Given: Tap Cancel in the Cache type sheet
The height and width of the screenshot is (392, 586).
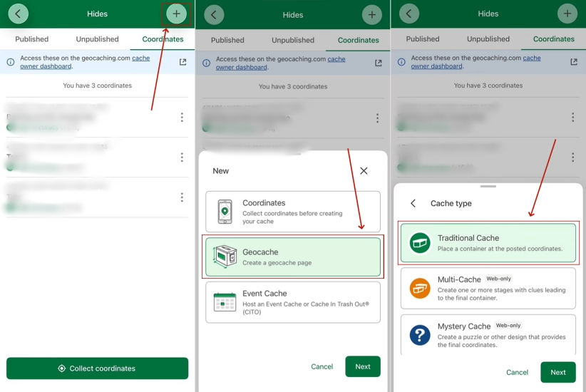Looking at the screenshot, I should click(517, 372).
